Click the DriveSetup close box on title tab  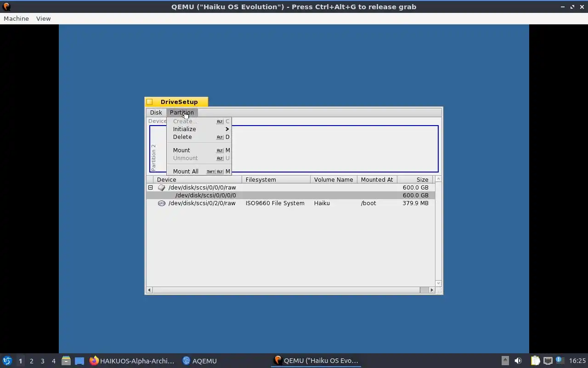[150, 102]
